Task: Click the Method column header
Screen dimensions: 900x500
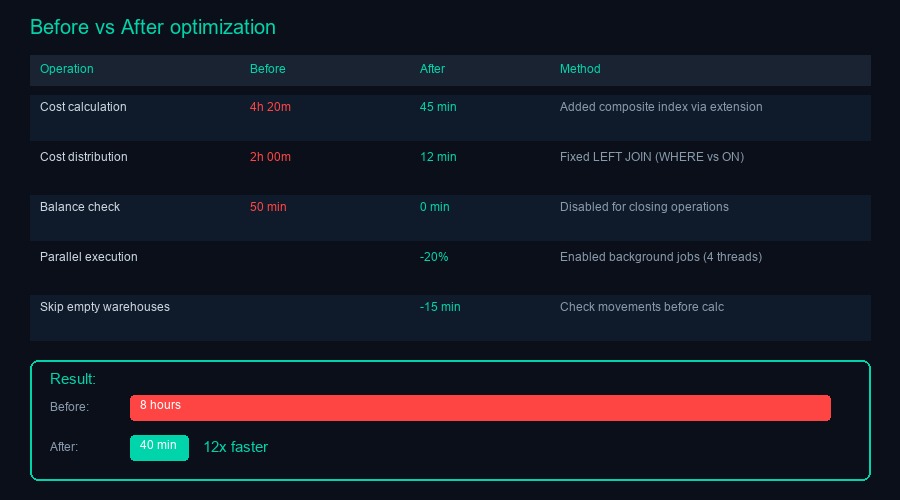Action: tap(580, 69)
